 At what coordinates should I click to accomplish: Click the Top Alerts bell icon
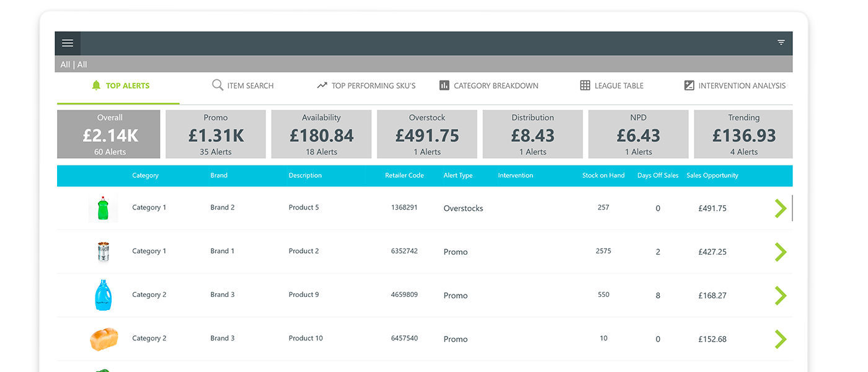point(95,86)
